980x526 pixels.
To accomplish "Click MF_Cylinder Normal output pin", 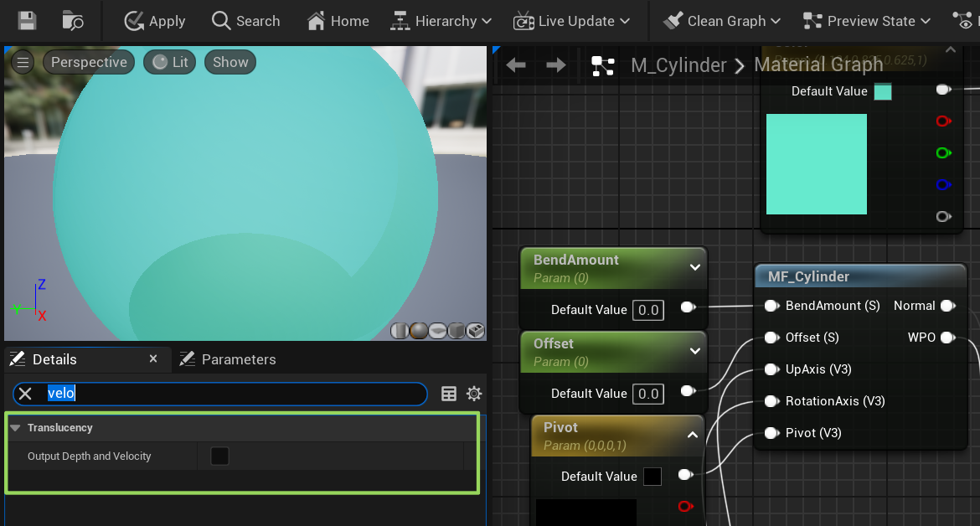I will pos(948,306).
